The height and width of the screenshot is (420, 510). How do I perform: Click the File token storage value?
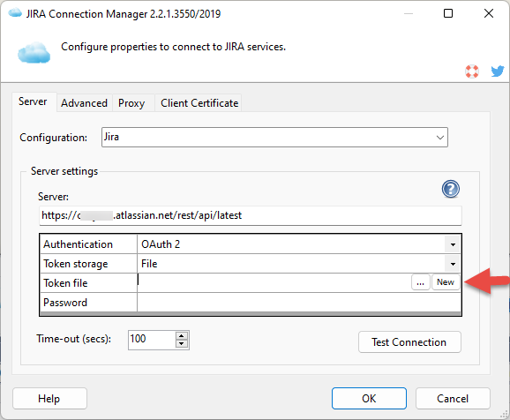(291, 264)
